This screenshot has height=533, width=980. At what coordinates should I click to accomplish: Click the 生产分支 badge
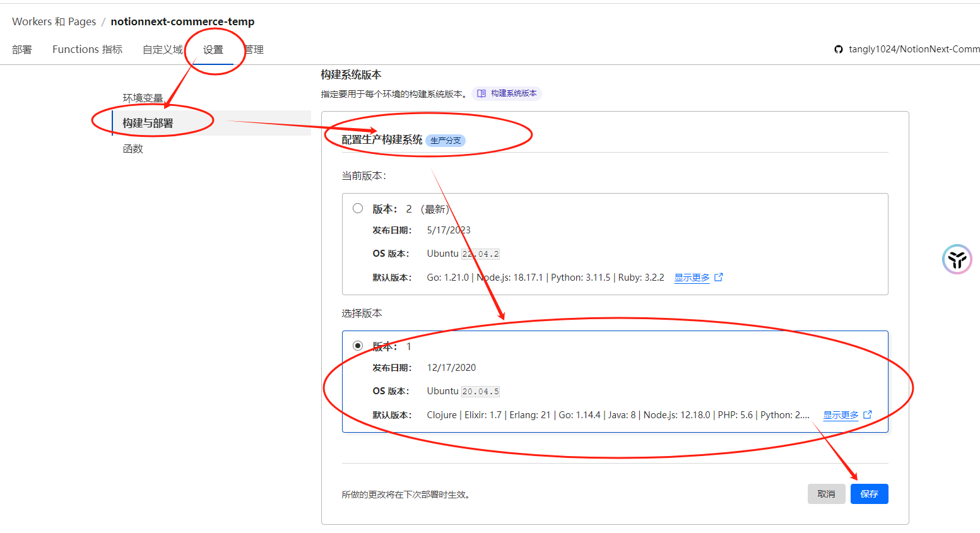pos(446,141)
